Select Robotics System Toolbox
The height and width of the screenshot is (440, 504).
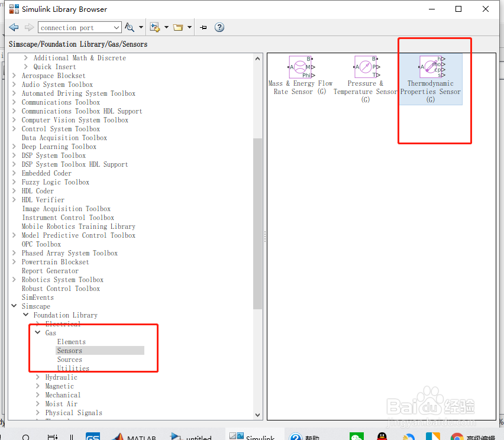[62, 280]
